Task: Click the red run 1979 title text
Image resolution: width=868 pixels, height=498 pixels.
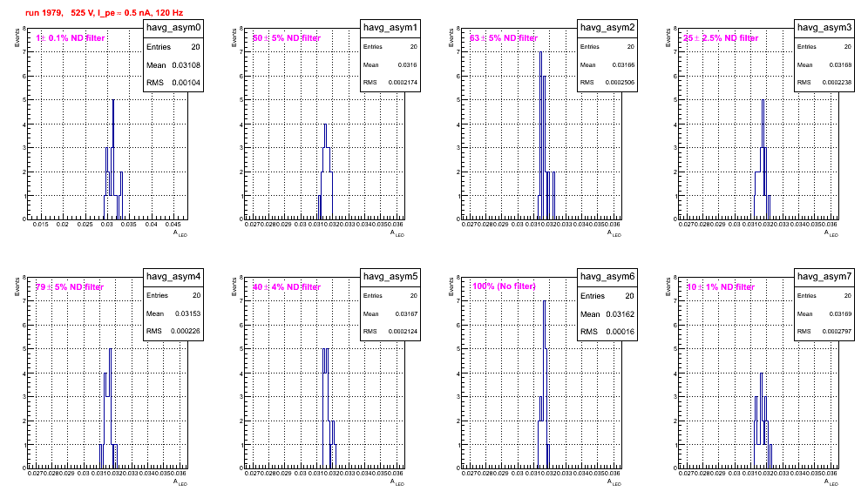Action: (104, 12)
